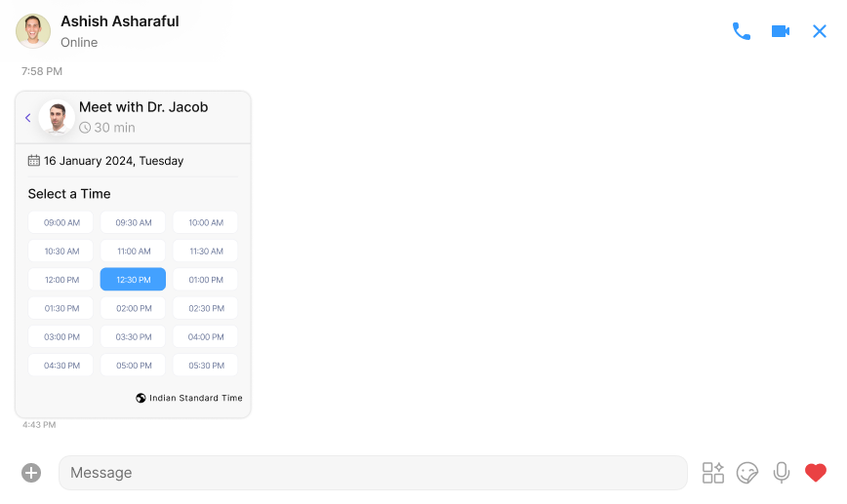Select the 11:00 AM slot

[133, 251]
